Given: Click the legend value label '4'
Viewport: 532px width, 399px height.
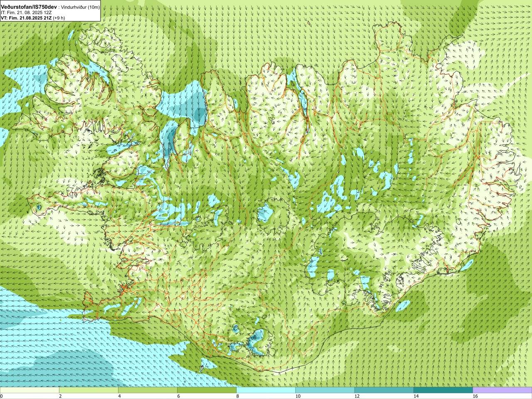Looking at the screenshot, I should tap(119, 396).
